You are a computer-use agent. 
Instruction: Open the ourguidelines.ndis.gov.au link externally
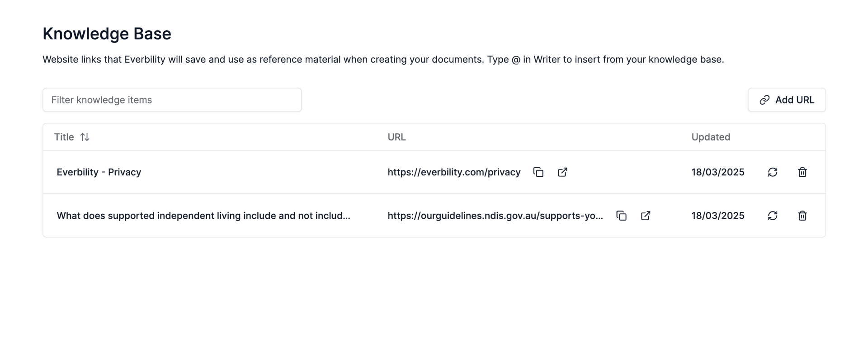pyautogui.click(x=646, y=216)
